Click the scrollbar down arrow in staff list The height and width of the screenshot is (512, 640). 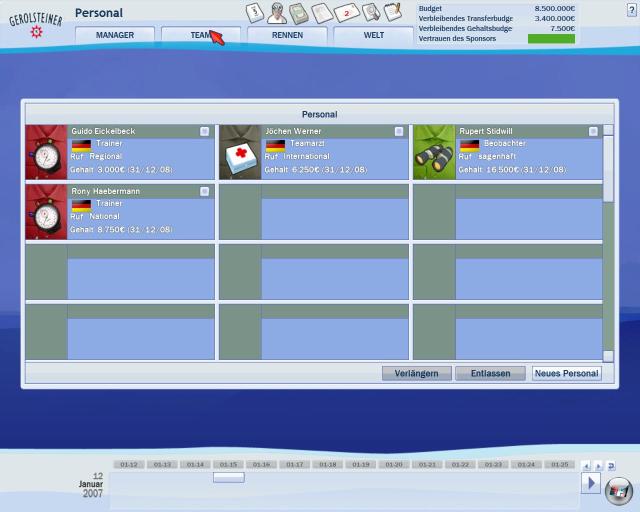tap(608, 356)
